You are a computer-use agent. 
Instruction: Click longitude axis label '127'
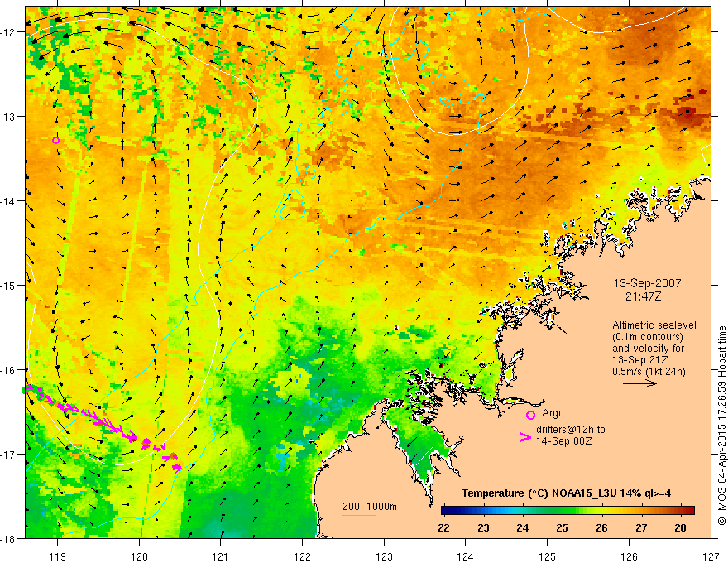[711, 556]
